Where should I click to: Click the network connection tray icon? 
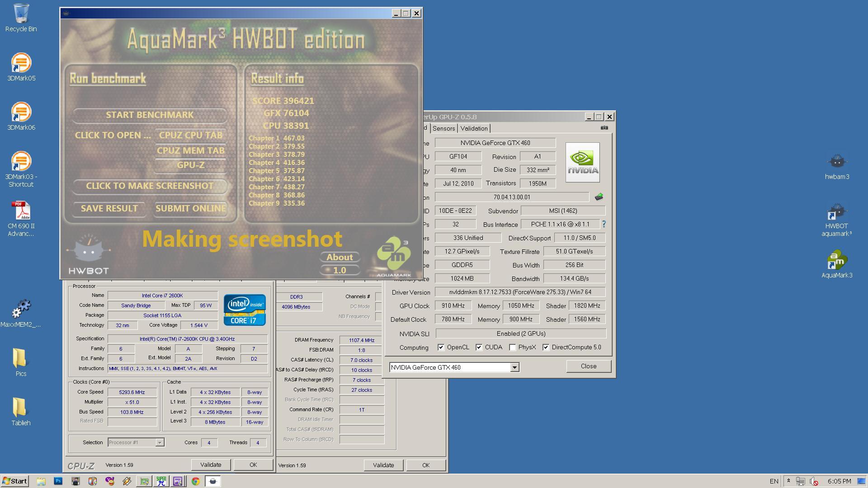point(801,481)
